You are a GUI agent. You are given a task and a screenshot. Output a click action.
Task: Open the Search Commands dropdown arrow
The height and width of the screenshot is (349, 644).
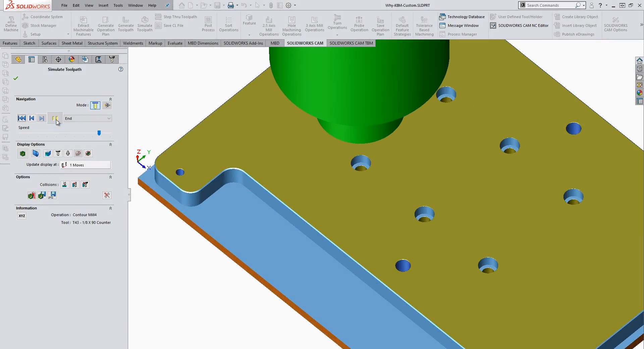[584, 5]
